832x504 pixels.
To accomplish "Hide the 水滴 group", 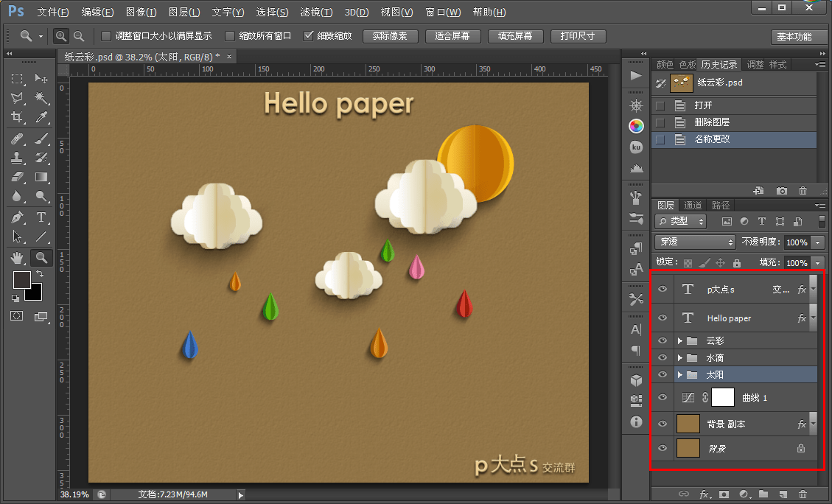I will (x=663, y=357).
